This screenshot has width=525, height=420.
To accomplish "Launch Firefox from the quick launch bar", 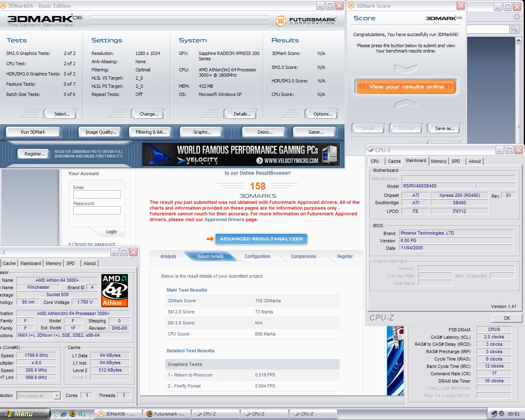I will pyautogui.click(x=73, y=414).
